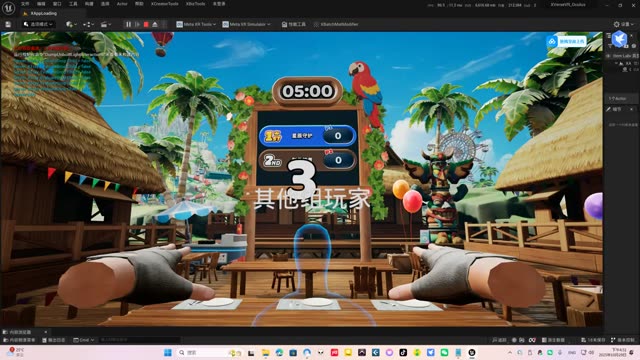
Task: Open the cinematics clapperboard dropdown
Action: [106, 24]
